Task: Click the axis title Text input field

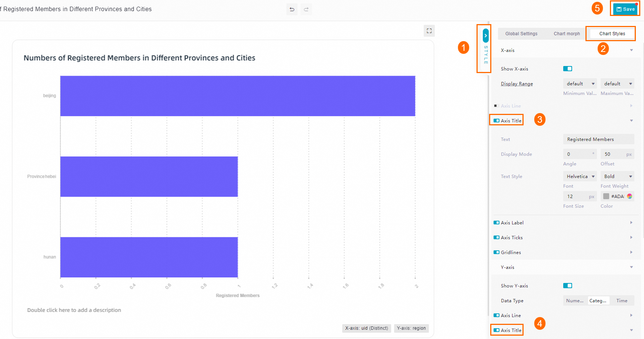Action: pyautogui.click(x=599, y=139)
